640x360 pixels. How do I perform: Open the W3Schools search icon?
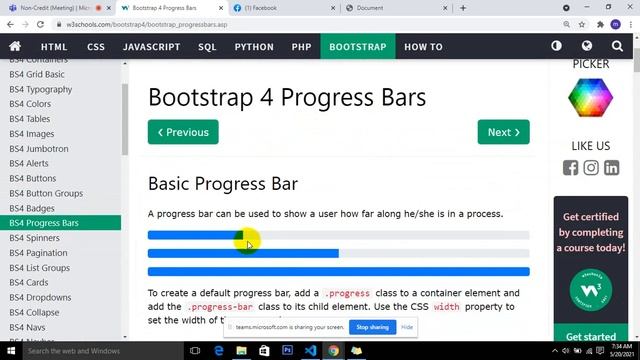point(617,46)
